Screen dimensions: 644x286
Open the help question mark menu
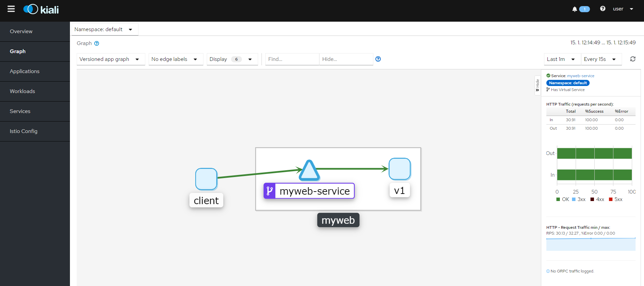point(602,9)
